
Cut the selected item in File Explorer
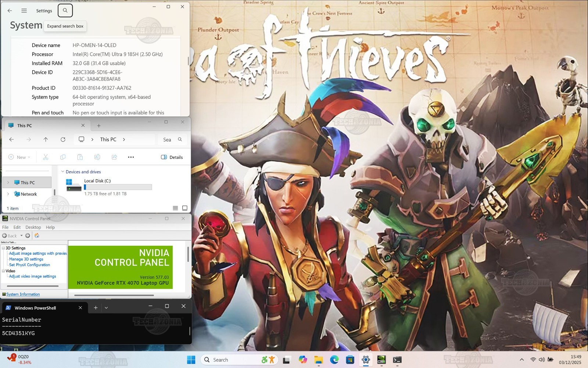[46, 157]
